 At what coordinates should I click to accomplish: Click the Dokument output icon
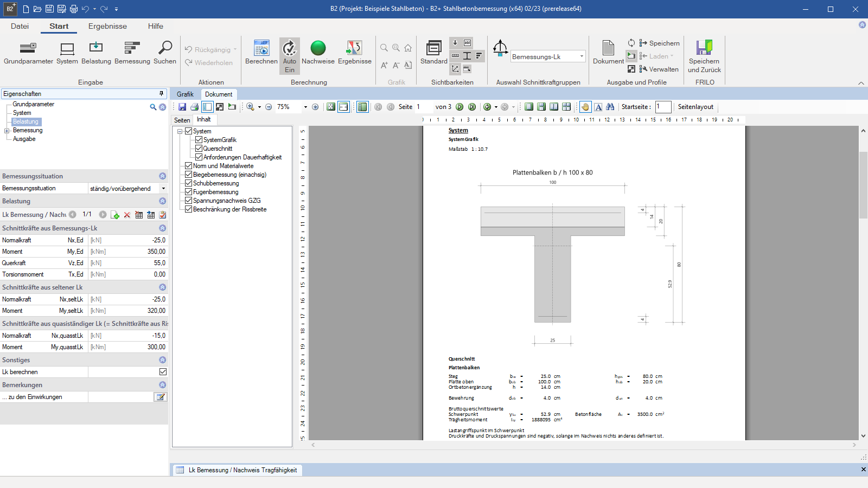(608, 53)
